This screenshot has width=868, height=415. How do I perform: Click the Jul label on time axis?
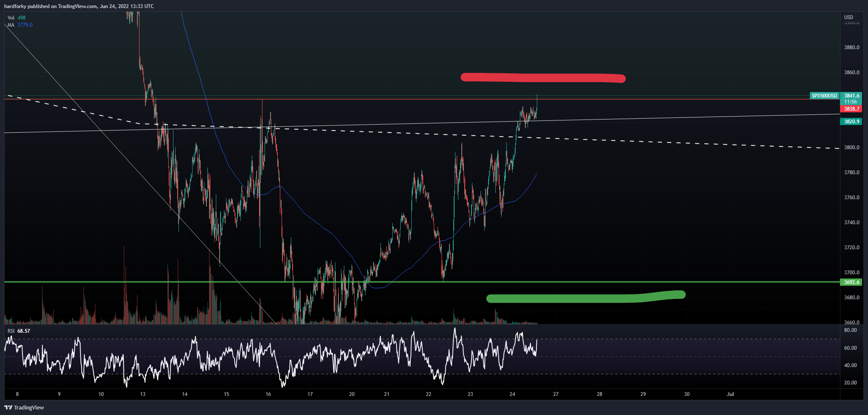coord(730,394)
